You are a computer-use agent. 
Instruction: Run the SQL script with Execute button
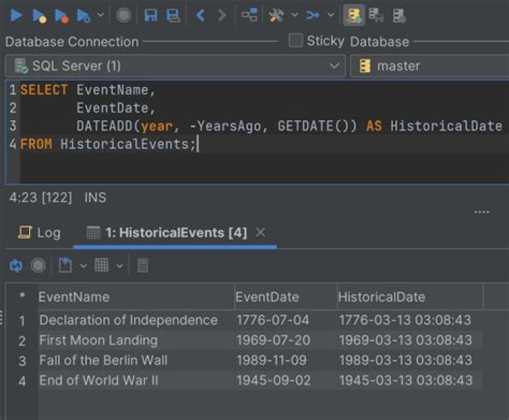[16, 16]
